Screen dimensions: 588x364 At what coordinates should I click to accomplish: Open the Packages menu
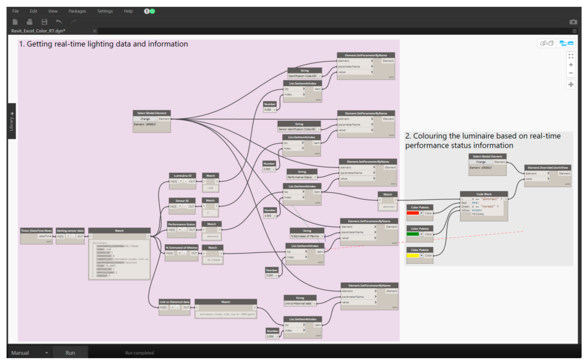[x=77, y=11]
